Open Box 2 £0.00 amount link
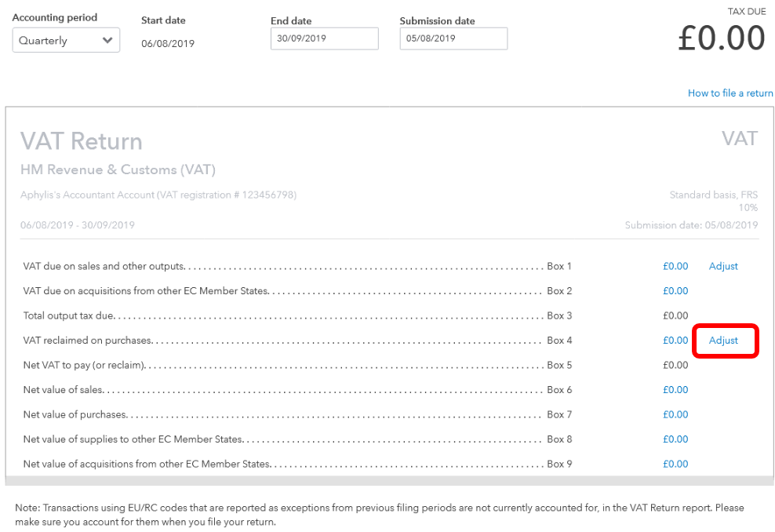 pyautogui.click(x=675, y=291)
